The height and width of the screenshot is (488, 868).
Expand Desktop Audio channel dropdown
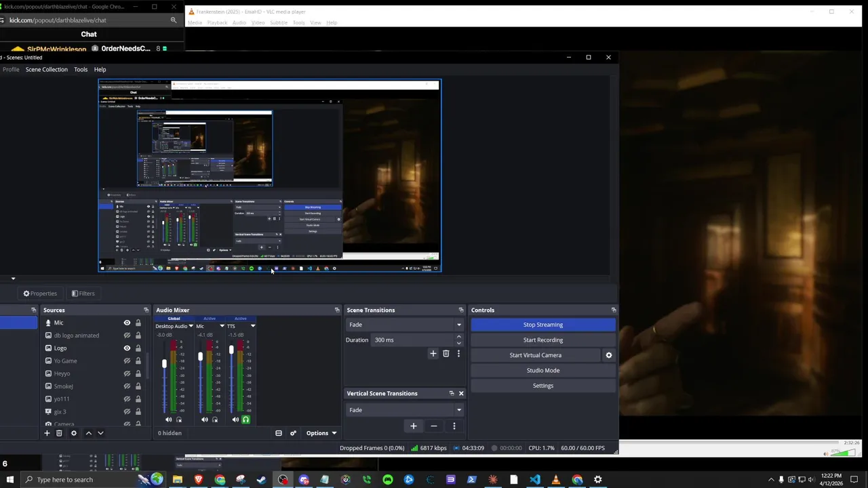click(191, 327)
